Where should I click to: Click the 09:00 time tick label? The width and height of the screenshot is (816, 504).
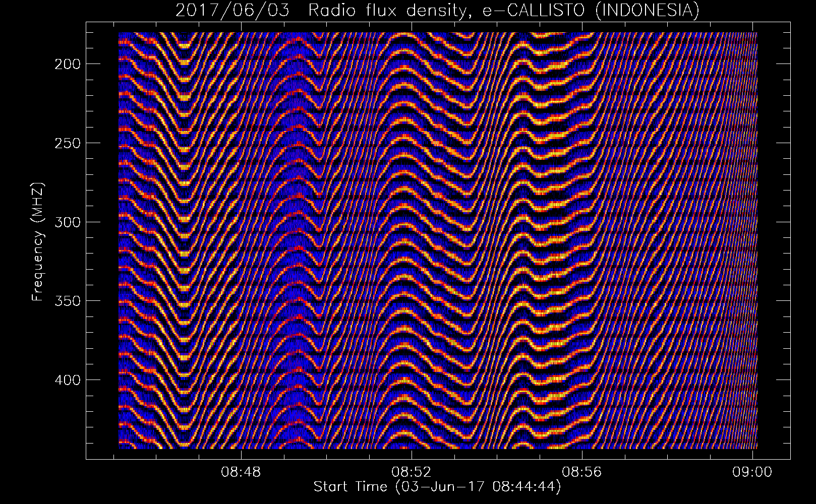tap(752, 472)
